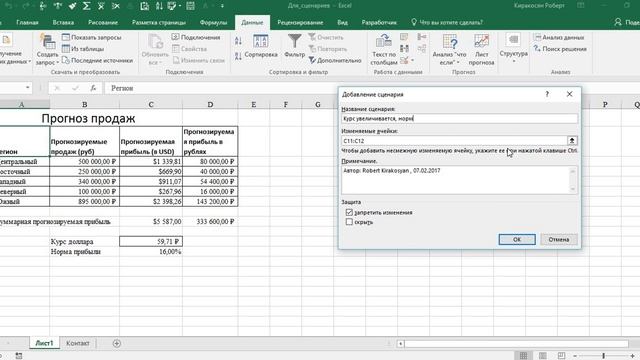The width and height of the screenshot is (640, 360).
Task: Switch to Page Layout view icon
Action: (x=542, y=356)
